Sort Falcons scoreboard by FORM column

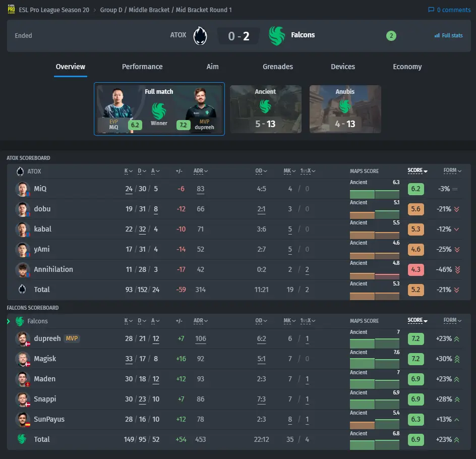[452, 320]
